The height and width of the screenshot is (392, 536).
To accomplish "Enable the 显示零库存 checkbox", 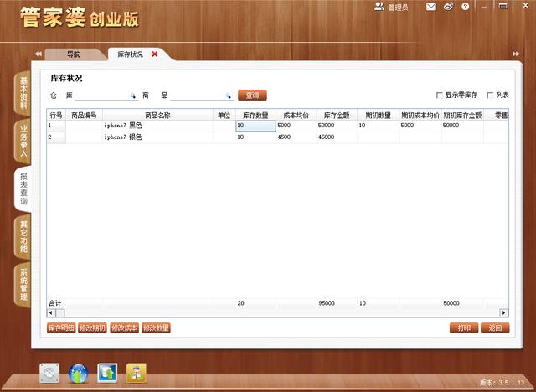I will 440,95.
